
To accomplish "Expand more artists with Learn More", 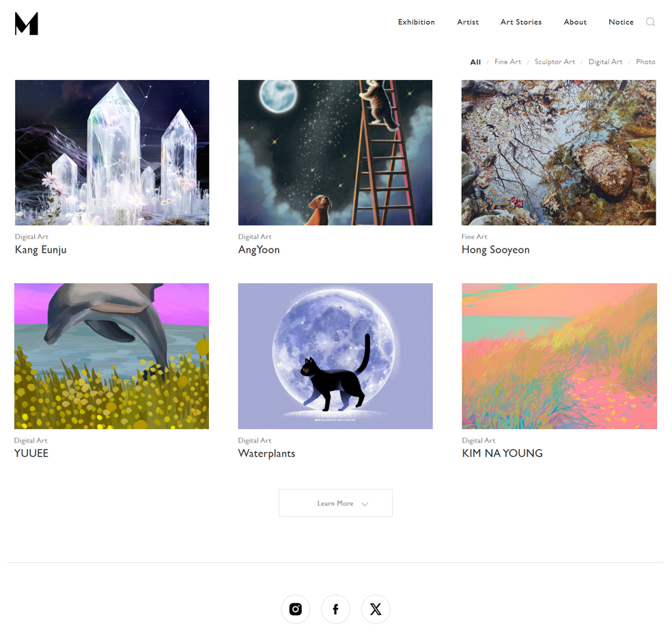I will point(335,503).
